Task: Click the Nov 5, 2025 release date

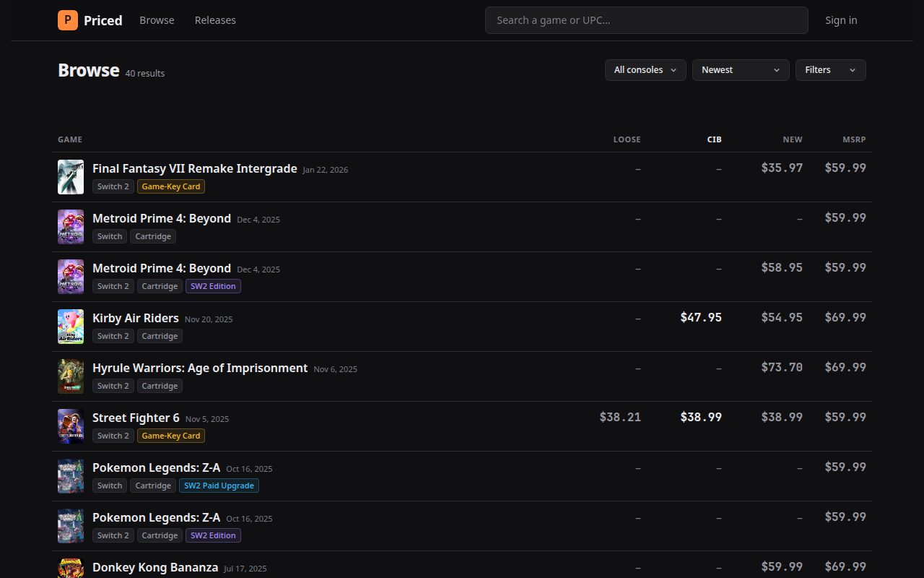Action: pyautogui.click(x=207, y=419)
